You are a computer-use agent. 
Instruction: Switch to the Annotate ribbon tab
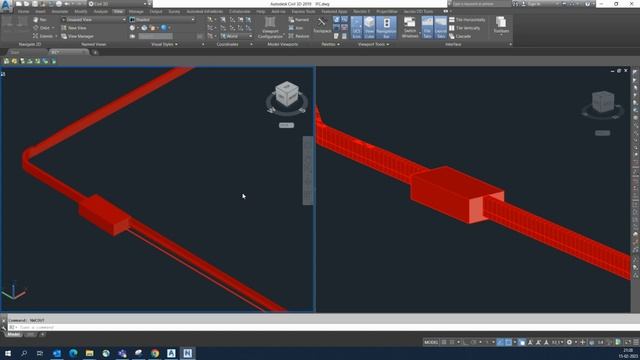(60, 12)
